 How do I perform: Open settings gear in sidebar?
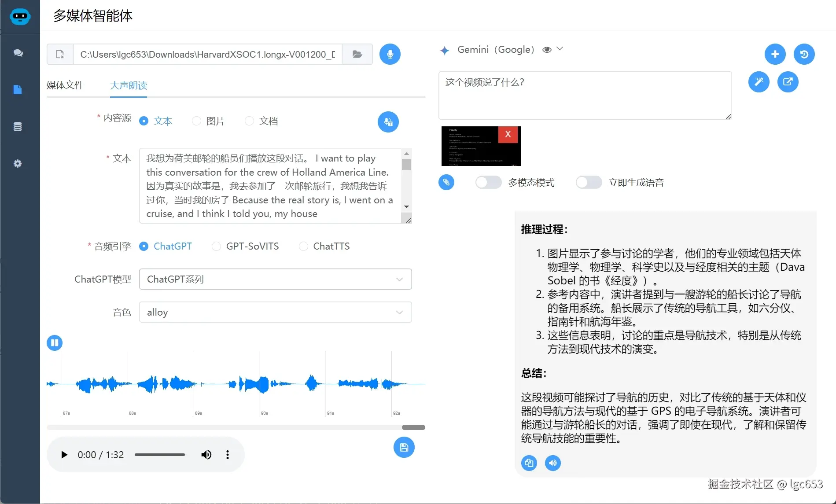[18, 164]
